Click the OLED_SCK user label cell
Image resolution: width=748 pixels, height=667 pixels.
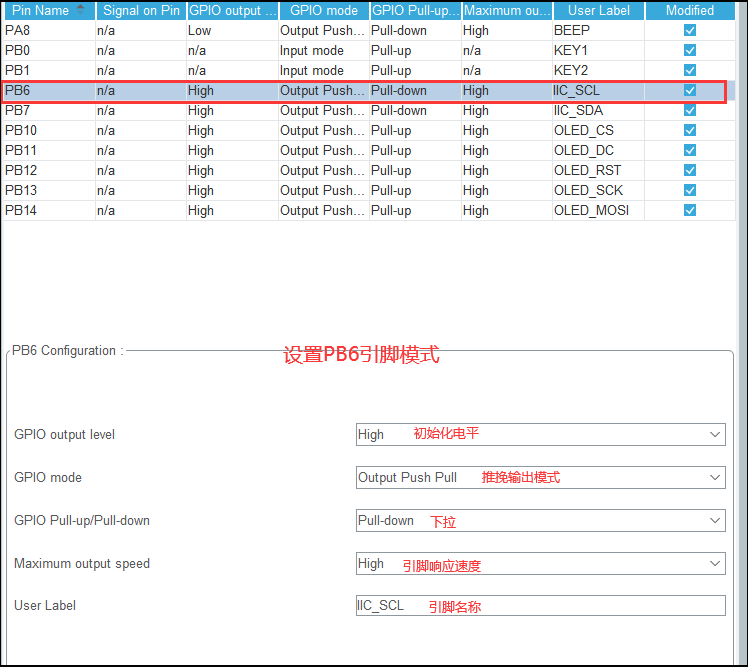pos(598,191)
